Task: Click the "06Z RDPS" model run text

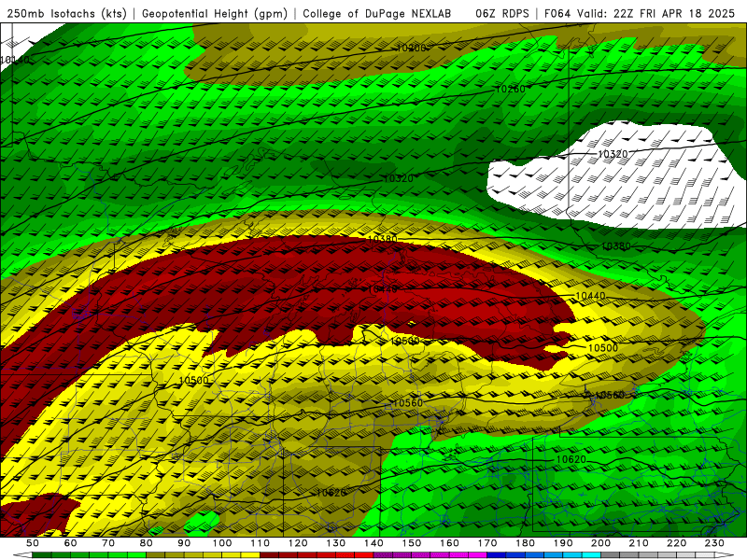Action: (502, 13)
